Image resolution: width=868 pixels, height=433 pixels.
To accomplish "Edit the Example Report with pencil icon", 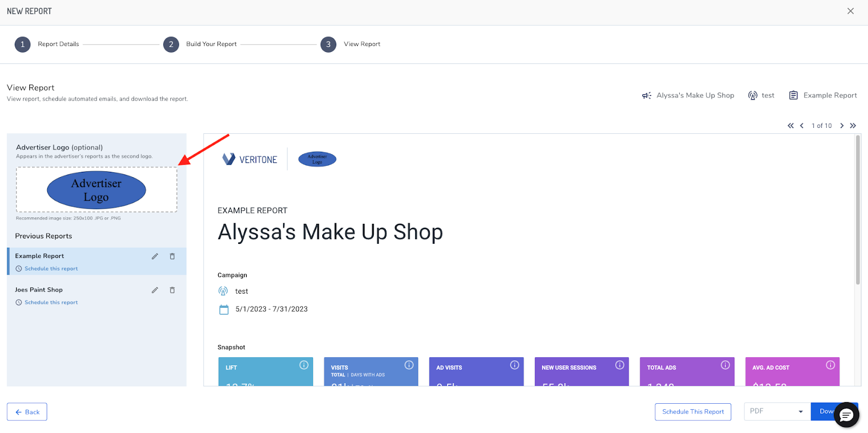I will [x=155, y=256].
